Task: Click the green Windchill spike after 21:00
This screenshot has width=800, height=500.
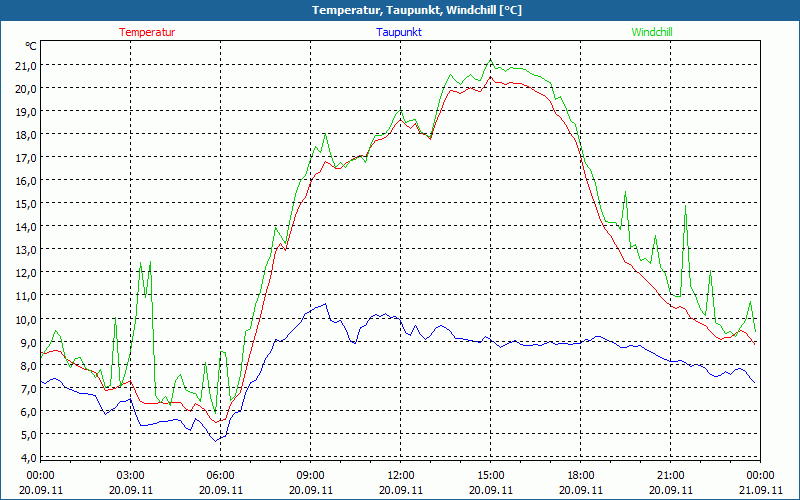Action: point(685,205)
